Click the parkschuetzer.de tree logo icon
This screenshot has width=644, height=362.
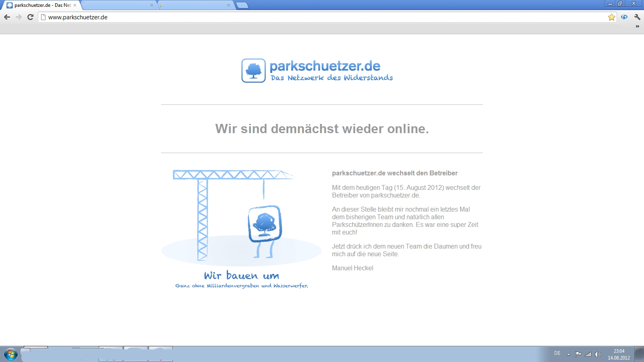[253, 70]
